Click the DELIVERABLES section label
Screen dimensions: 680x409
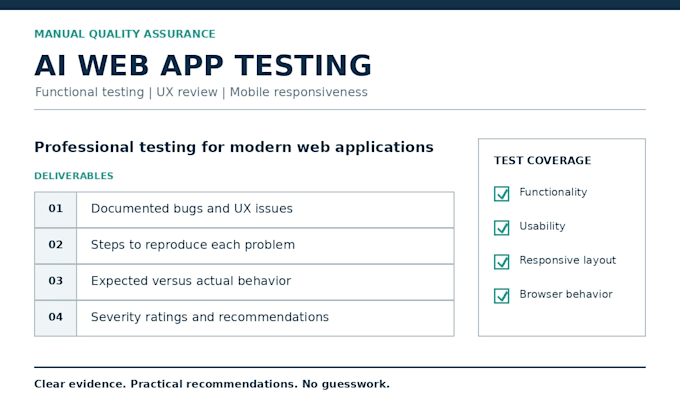click(74, 176)
